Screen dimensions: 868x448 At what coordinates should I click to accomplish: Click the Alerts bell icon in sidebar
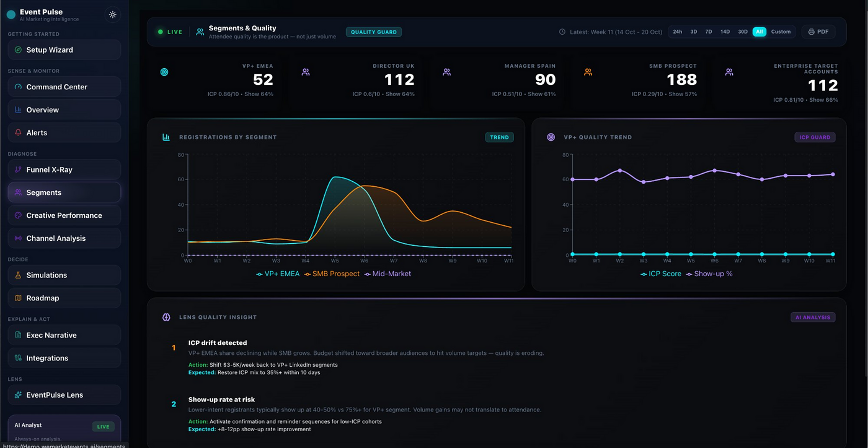pyautogui.click(x=18, y=132)
